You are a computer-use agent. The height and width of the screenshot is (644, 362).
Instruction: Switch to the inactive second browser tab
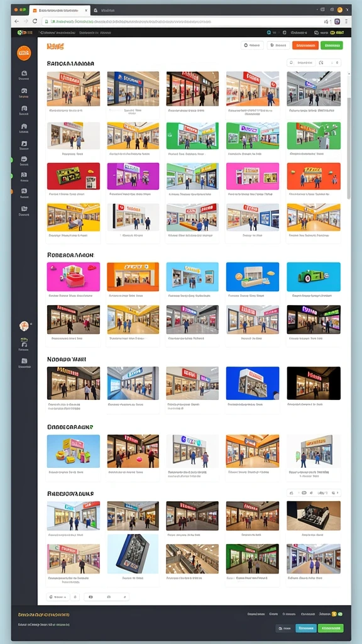(x=107, y=10)
